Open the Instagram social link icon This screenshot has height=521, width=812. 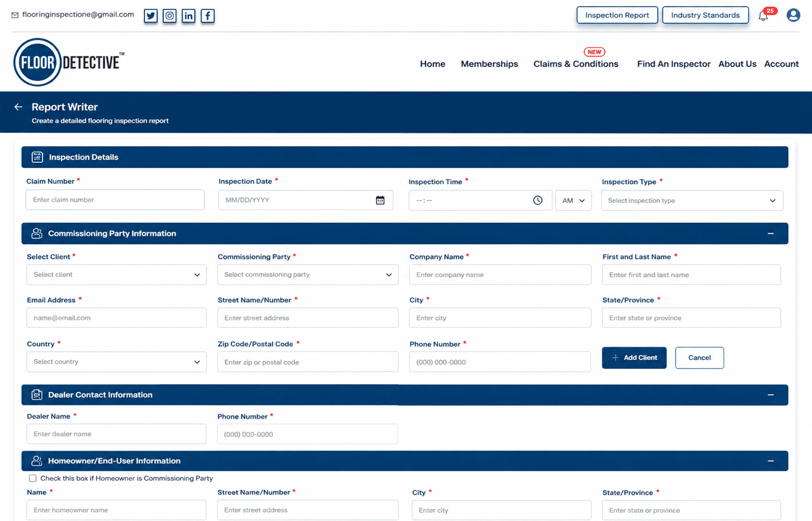click(x=170, y=16)
